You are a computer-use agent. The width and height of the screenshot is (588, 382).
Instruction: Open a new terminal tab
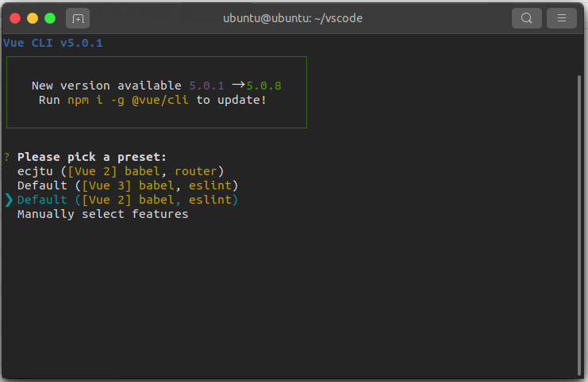78,18
